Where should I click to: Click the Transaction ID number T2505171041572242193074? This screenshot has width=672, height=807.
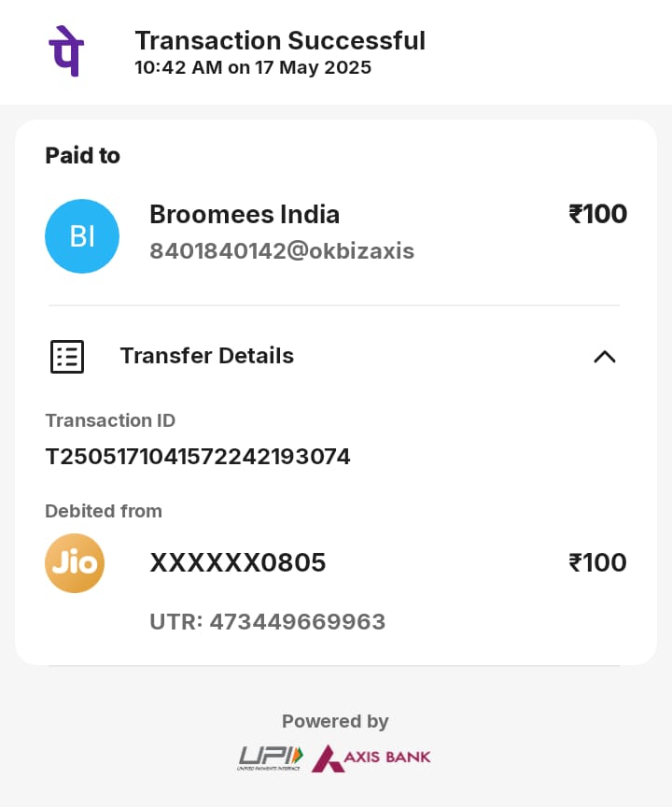(x=198, y=457)
